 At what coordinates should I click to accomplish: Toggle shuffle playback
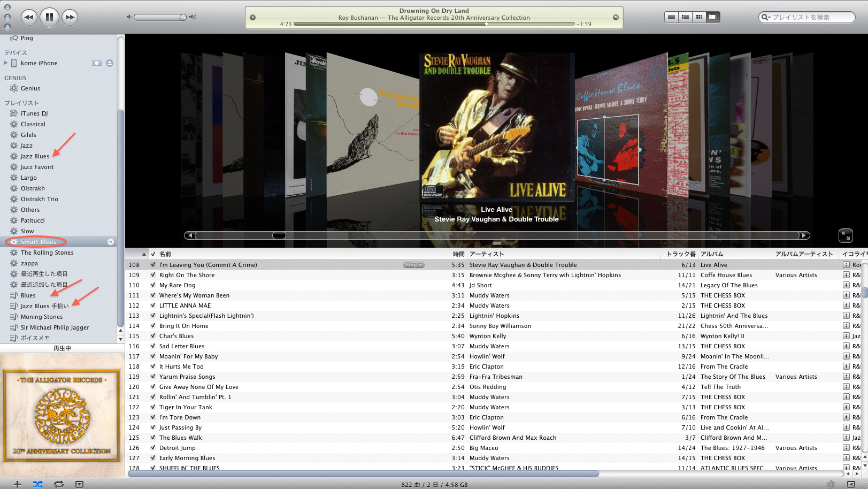[x=37, y=484]
